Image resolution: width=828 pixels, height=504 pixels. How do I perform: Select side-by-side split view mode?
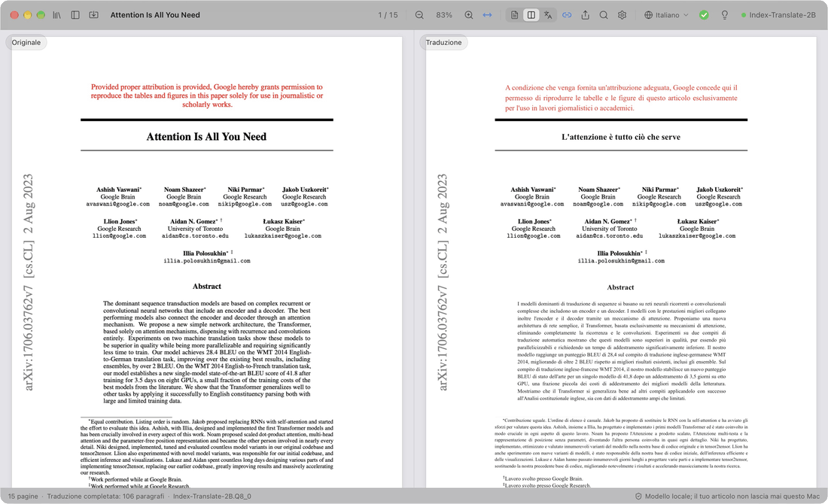tap(531, 15)
